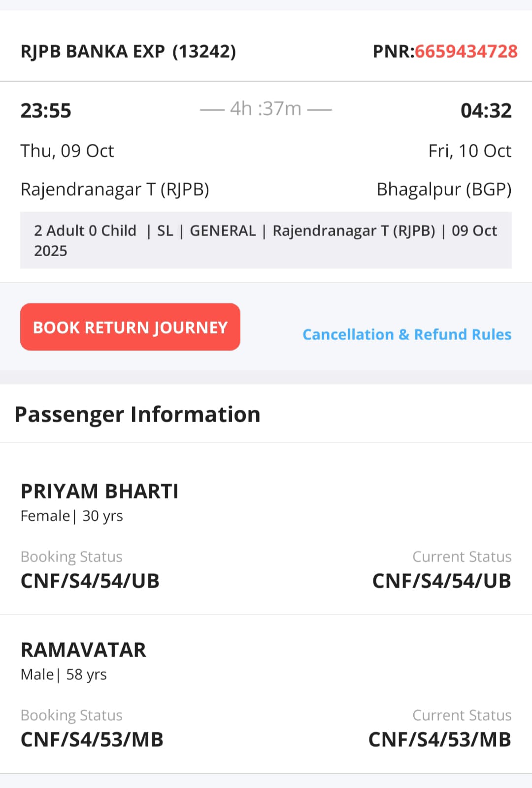Tap the Male | 58 yrs detail
Viewport: 532px width, 788px height.
point(64,674)
